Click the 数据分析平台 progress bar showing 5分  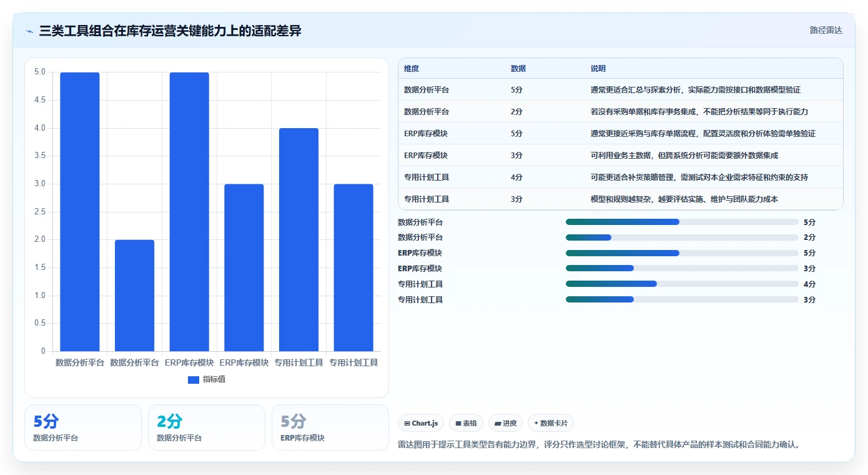(x=682, y=222)
